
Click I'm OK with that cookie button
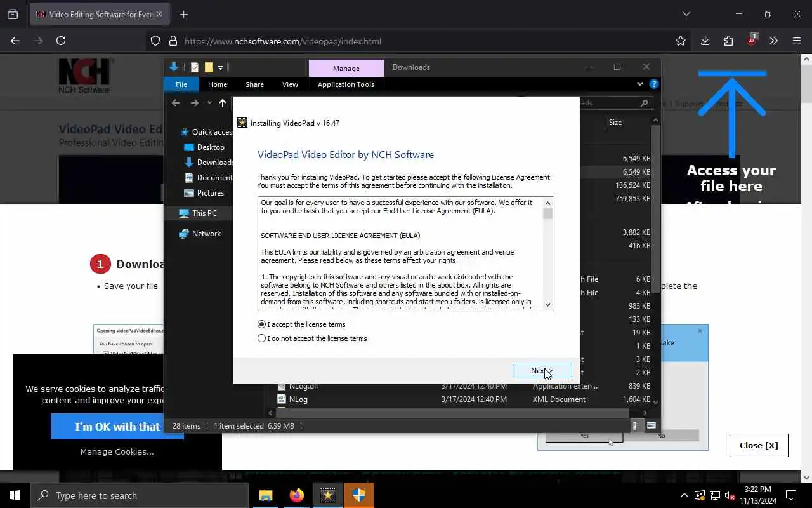[x=117, y=427]
